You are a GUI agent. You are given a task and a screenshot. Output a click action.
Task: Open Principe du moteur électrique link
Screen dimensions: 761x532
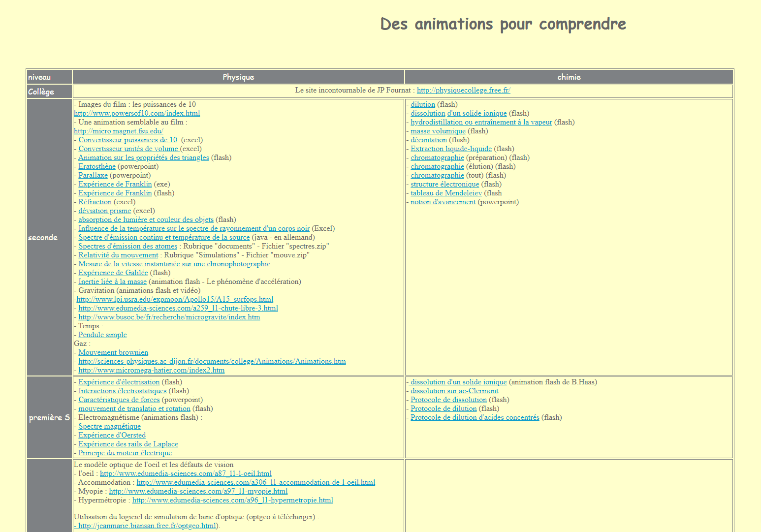125,453
